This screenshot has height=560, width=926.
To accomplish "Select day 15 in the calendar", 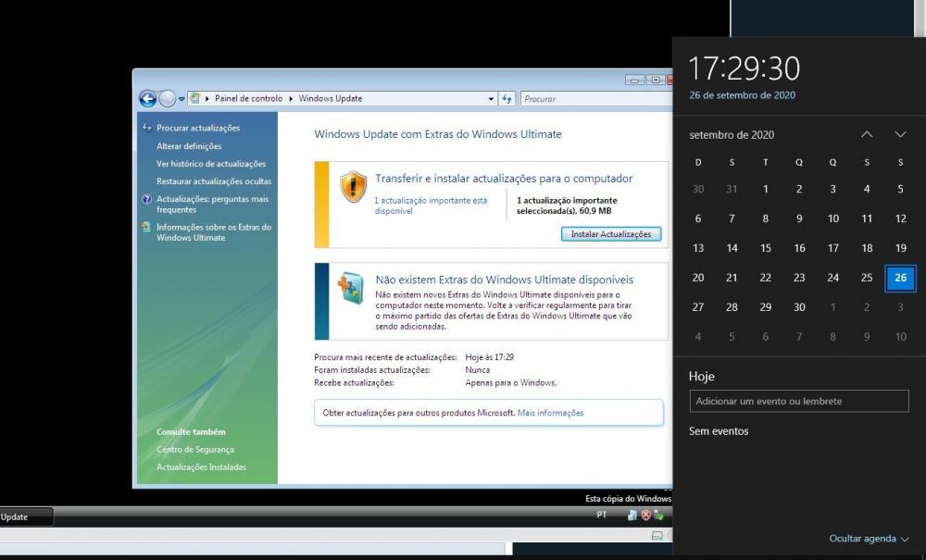I will 766,248.
